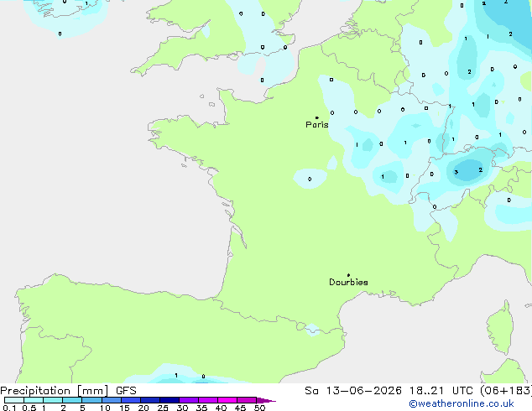
Task: Click the Dourbies location dot marker
Action: click(348, 275)
